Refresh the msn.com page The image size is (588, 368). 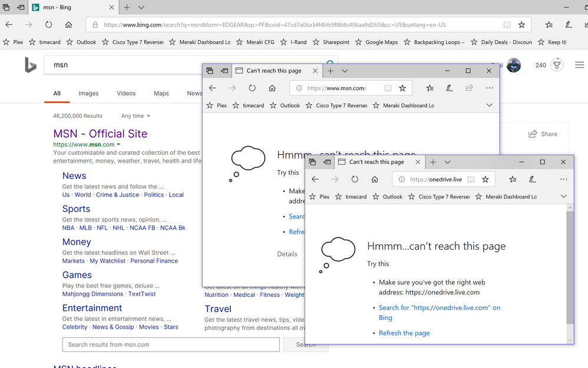252,87
